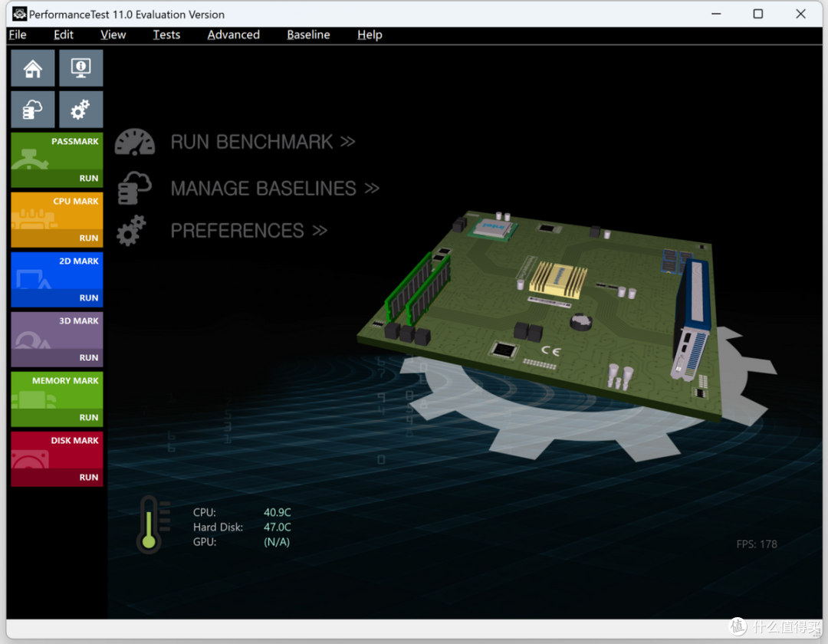Select the Disk Mark tile
The image size is (828, 644).
(57, 450)
